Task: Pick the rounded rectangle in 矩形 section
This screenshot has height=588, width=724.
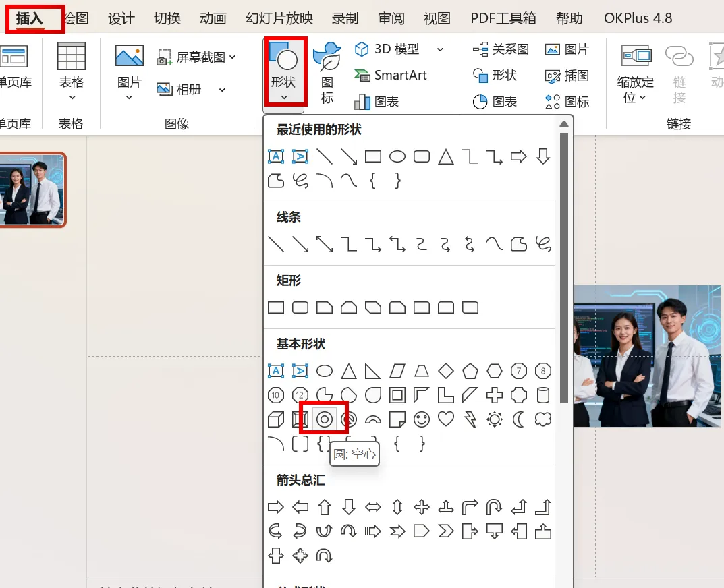Action: (x=300, y=307)
